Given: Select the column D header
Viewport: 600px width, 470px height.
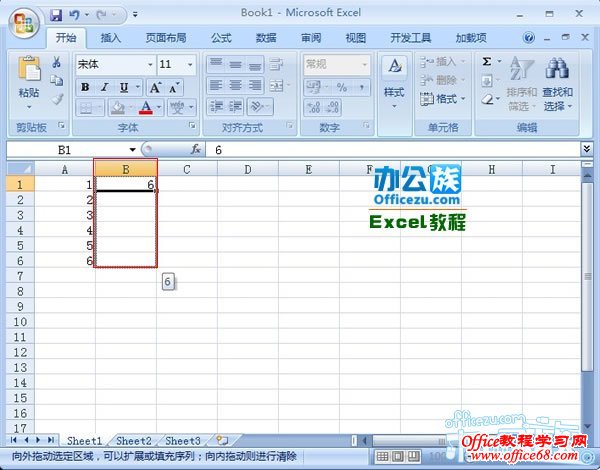Looking at the screenshot, I should click(x=248, y=169).
